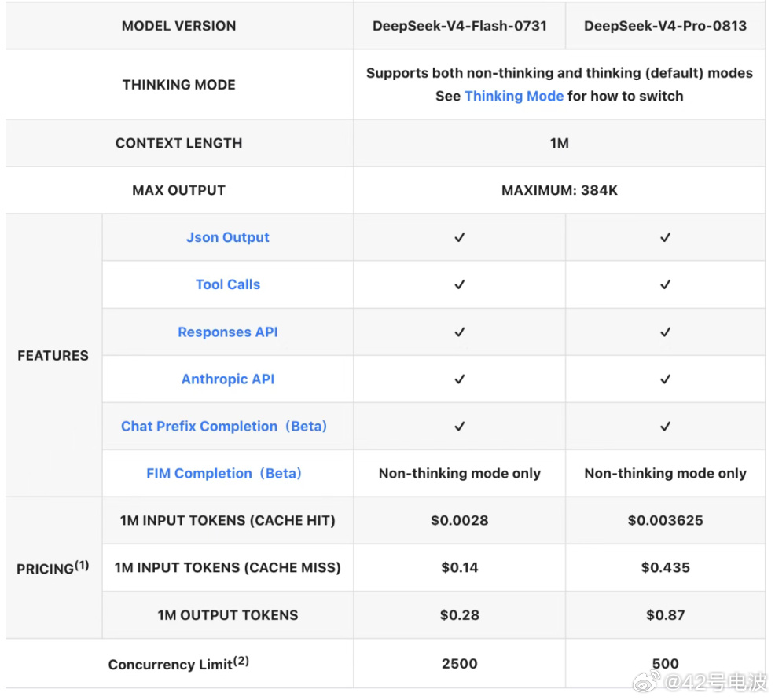This screenshot has width=775, height=700.
Task: Click Json Output checkmark for Pro model
Action: [665, 237]
